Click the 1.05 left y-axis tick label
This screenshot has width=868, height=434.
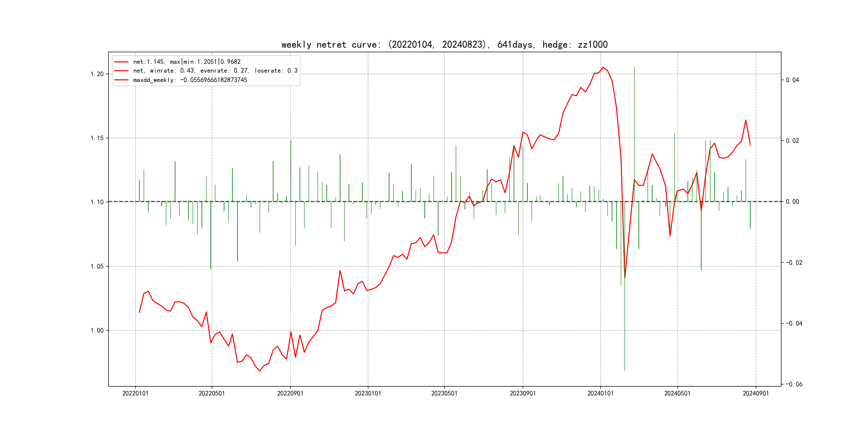[x=97, y=267]
